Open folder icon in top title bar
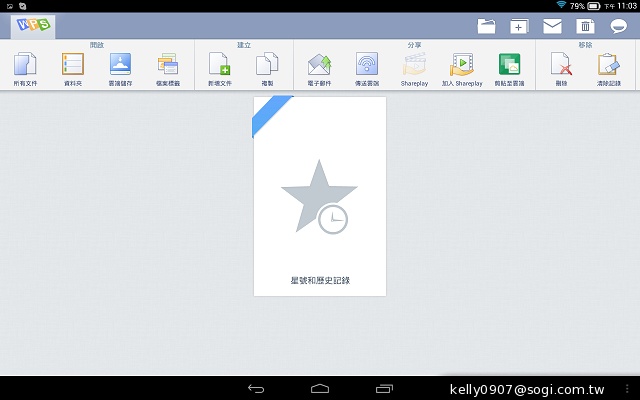640x400 pixels. click(x=487, y=27)
